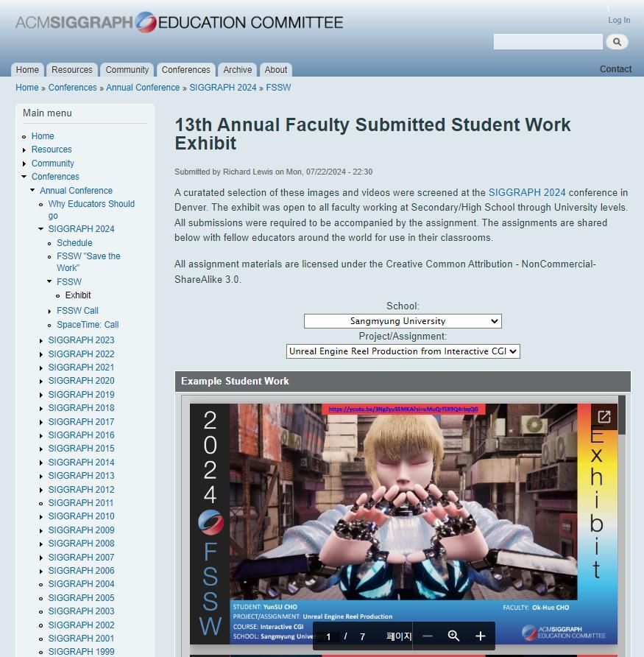Open SIGGRAPH 2014 in sidebar
644x657 pixels.
(81, 463)
